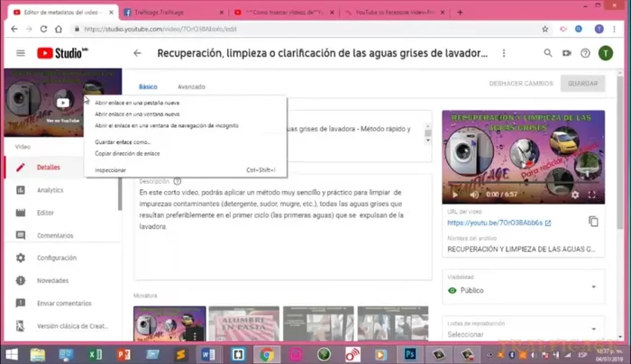Switch to the Avanzado tab
This screenshot has height=364, width=631.
[x=191, y=86]
